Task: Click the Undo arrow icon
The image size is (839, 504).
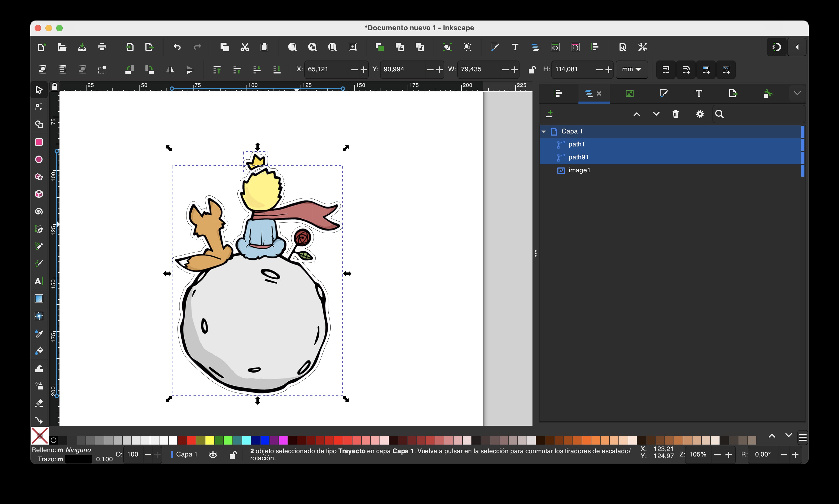Action: click(177, 47)
